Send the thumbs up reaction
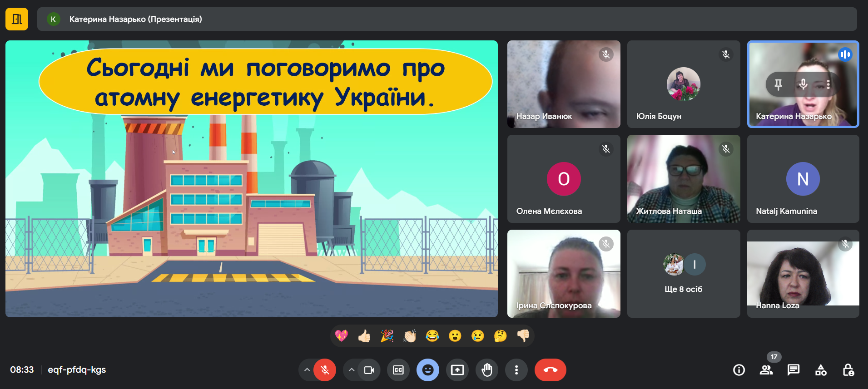Image resolution: width=868 pixels, height=389 pixels. [364, 336]
